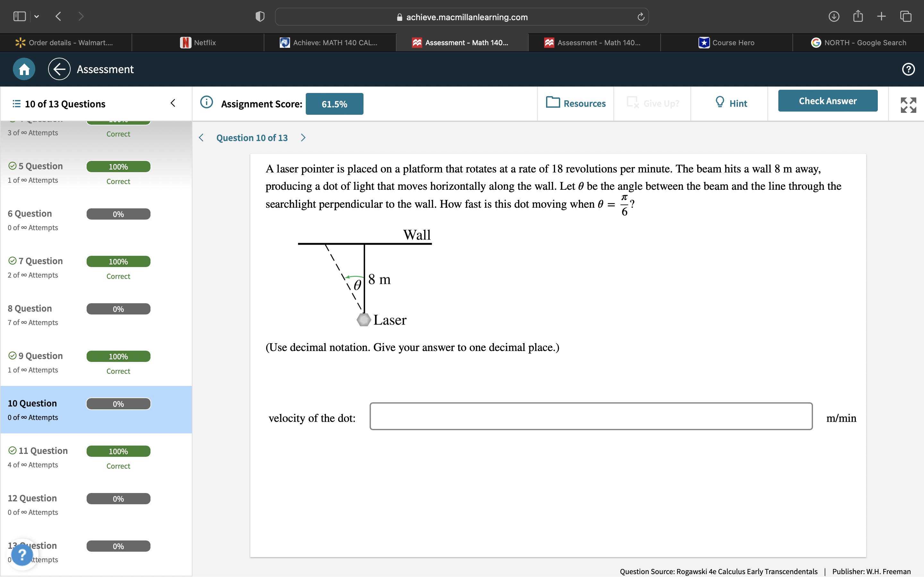Open the help question mark icon
Screen dimensions: 924x577
[908, 69]
